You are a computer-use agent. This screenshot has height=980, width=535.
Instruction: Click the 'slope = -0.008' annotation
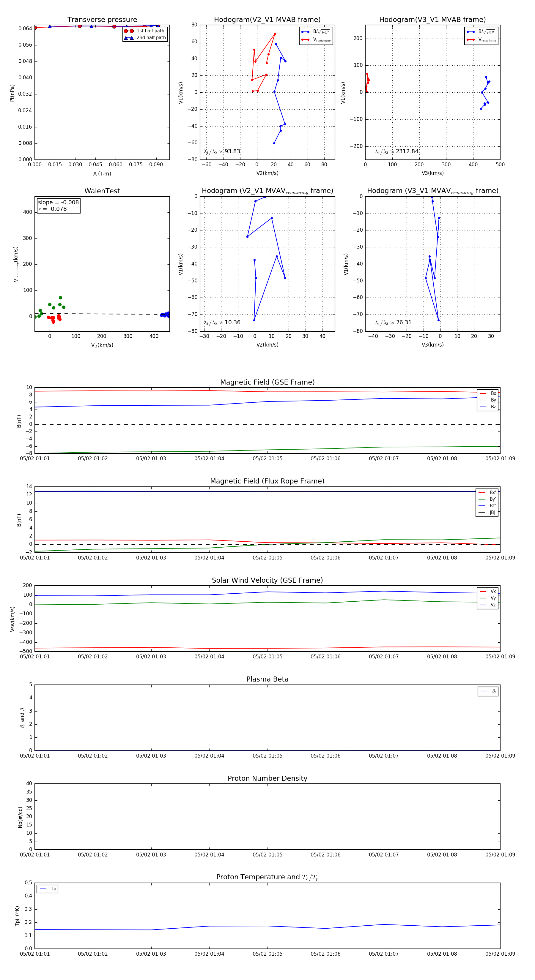click(58, 203)
